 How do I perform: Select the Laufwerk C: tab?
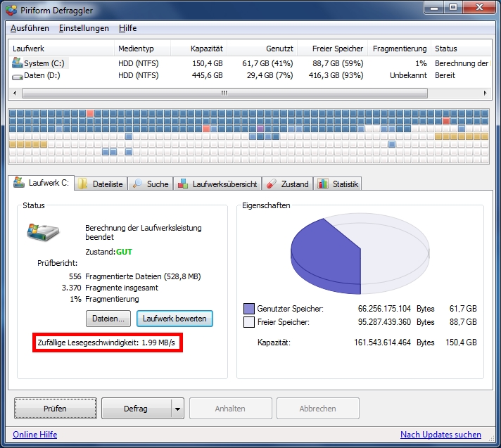[x=42, y=183]
